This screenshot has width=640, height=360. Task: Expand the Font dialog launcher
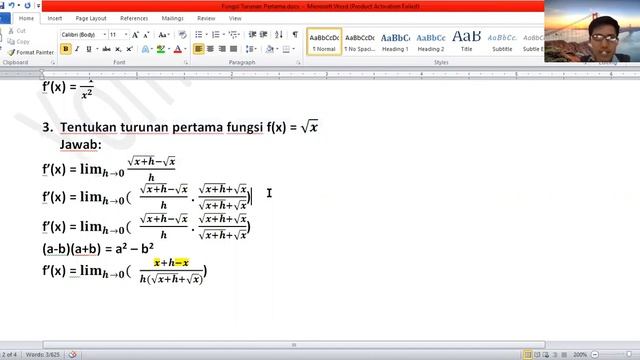[186, 62]
